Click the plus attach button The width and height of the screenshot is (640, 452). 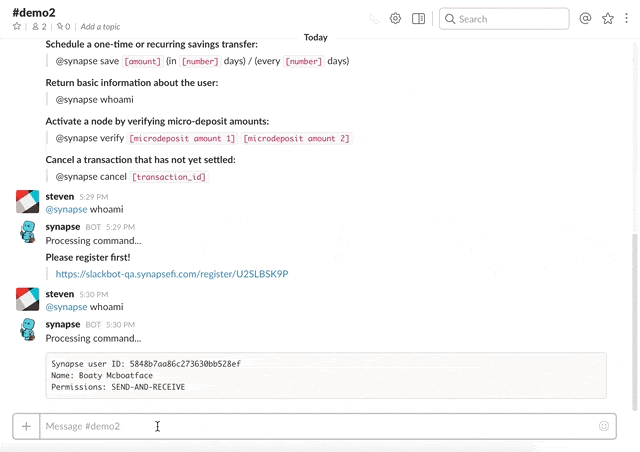(x=26, y=426)
